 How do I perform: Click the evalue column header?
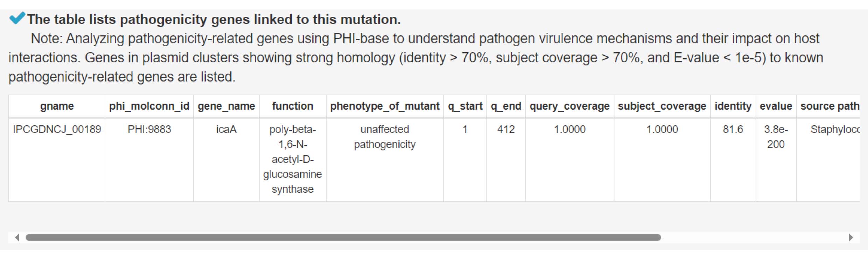776,106
